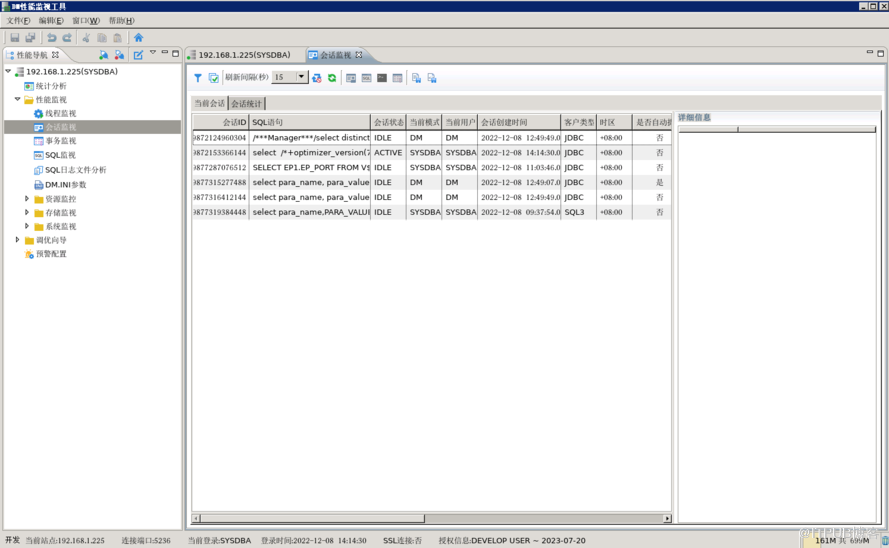Toggle the checkmark icon beside the filter

pyautogui.click(x=213, y=78)
